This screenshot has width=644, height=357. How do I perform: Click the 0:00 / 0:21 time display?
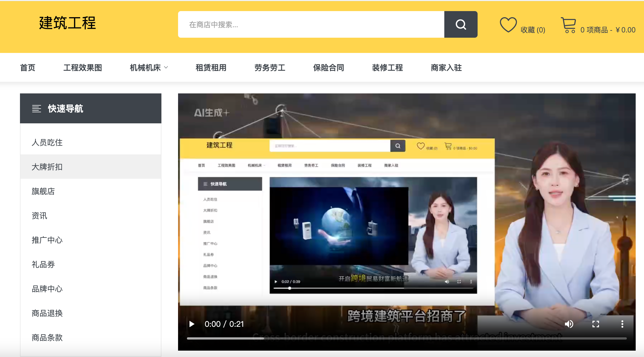coord(224,324)
